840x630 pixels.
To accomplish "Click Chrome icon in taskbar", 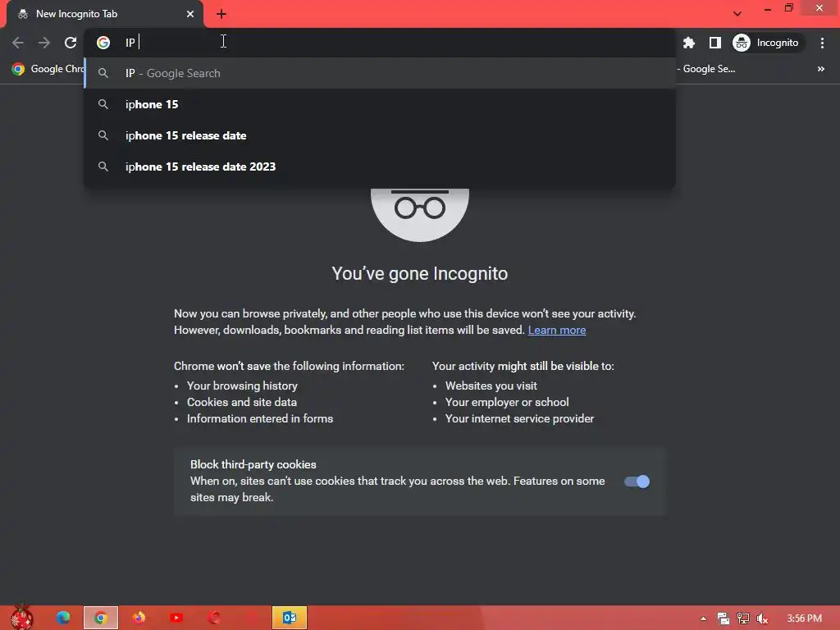I will click(x=101, y=618).
